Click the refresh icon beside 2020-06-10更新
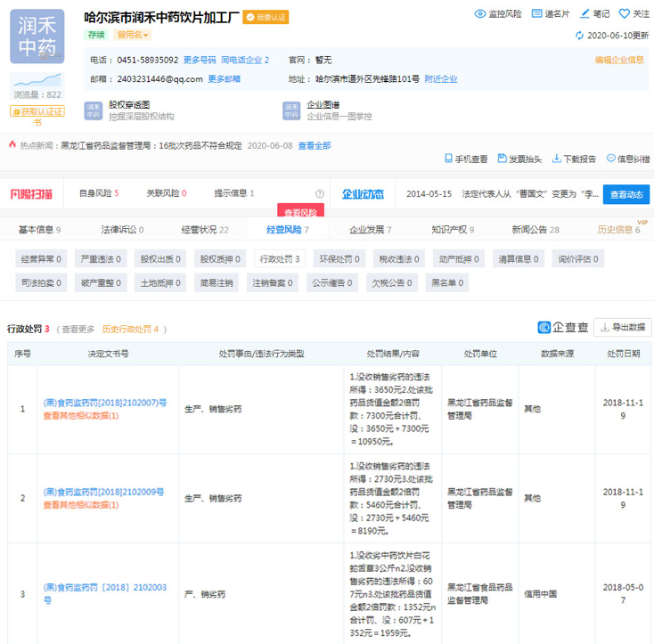 pos(580,36)
